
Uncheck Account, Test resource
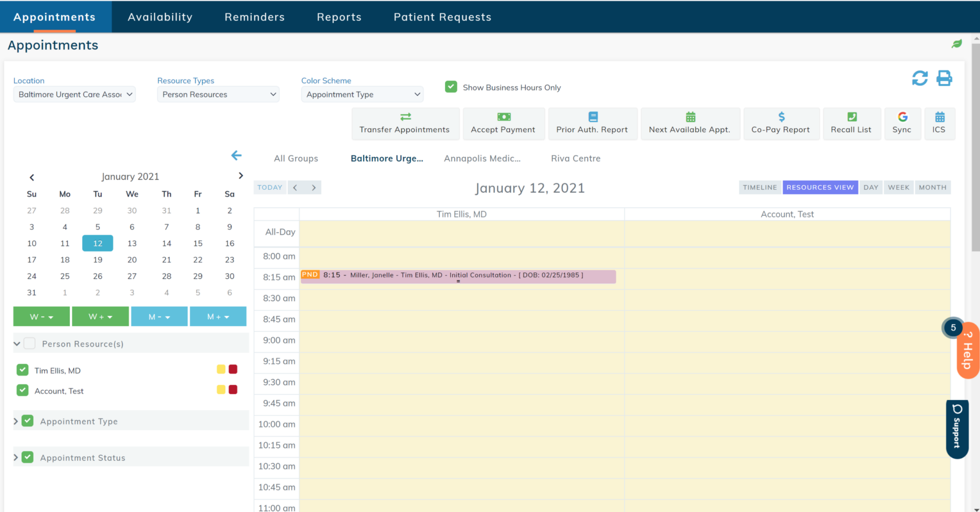coord(22,390)
